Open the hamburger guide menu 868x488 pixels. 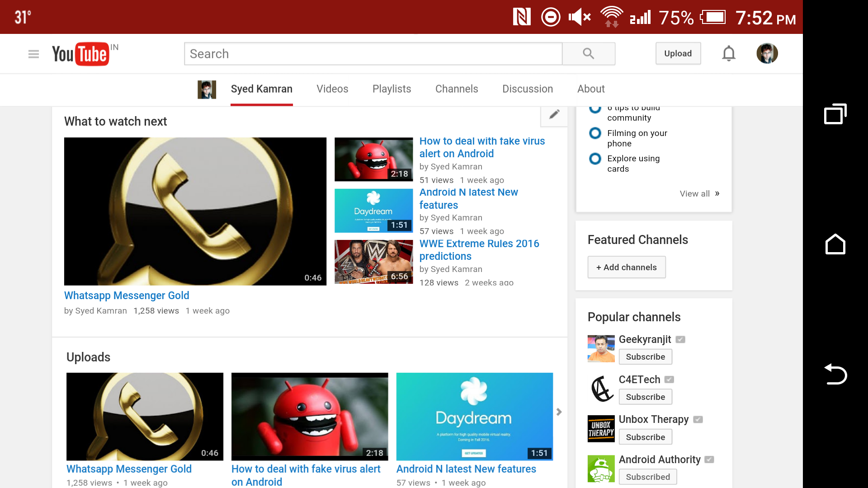[33, 54]
